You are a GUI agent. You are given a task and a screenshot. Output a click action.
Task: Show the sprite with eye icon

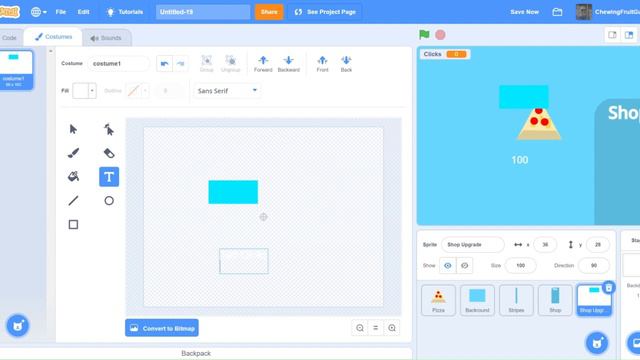pyautogui.click(x=448, y=265)
